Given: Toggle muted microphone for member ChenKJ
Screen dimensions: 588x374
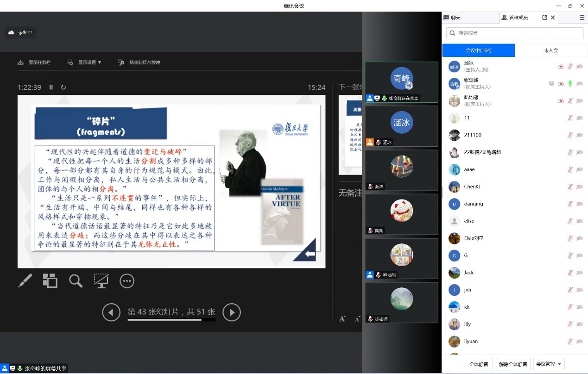Looking at the screenshot, I should coord(570,187).
